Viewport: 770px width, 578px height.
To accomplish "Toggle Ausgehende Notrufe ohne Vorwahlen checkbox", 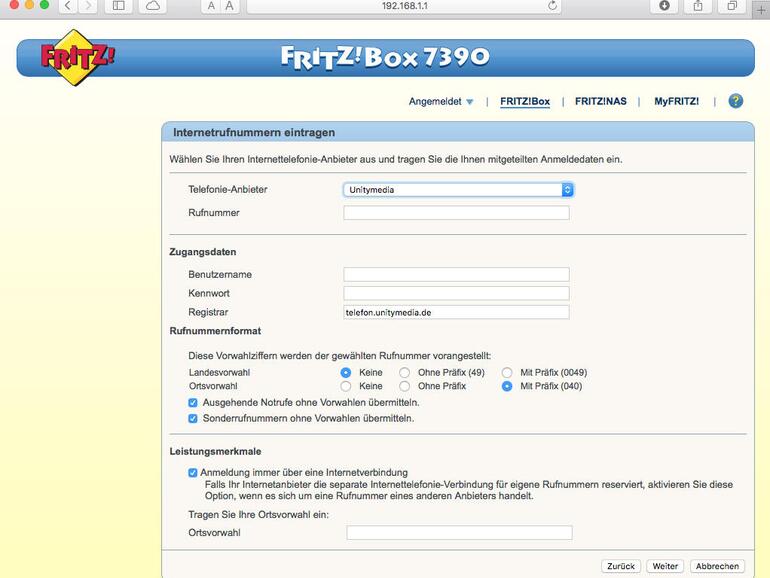I will [193, 403].
